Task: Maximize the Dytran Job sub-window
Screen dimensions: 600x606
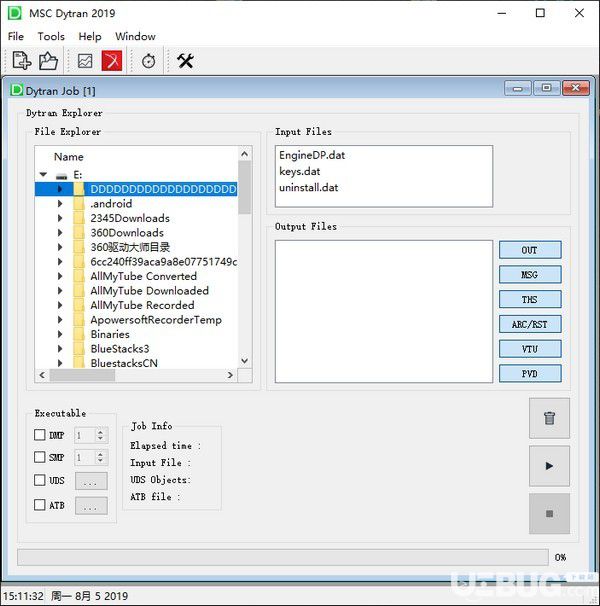Action: (547, 88)
